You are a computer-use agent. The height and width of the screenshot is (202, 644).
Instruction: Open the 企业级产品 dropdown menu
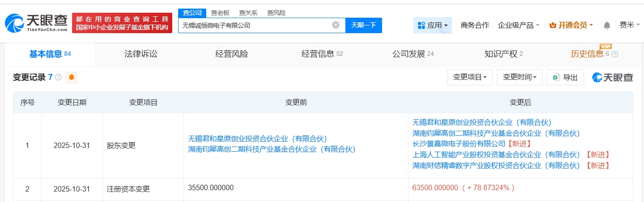point(518,25)
